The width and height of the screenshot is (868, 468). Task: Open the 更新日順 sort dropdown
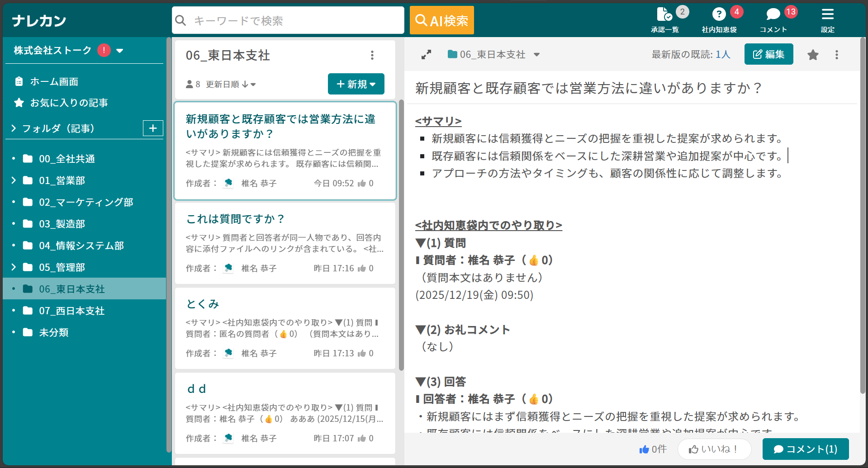(x=232, y=84)
